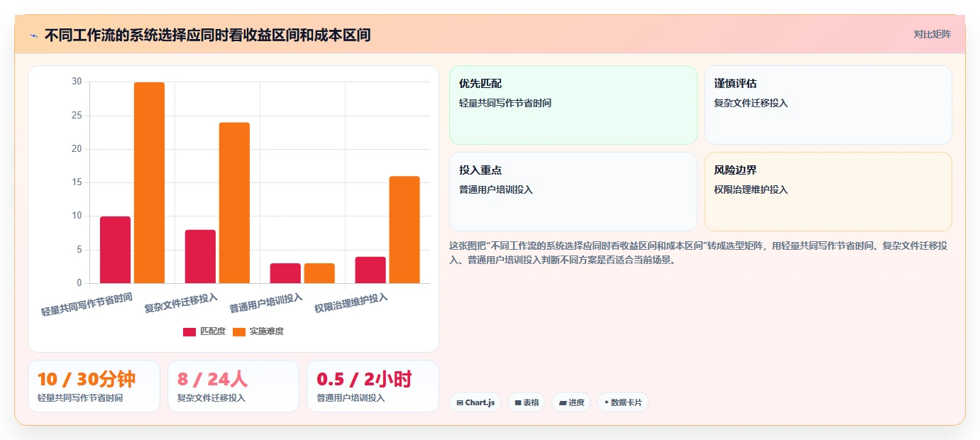Click the orange 实施难度 bar for 轻量共同写作节省时间
The width and height of the screenshot is (980, 440).
pyautogui.click(x=149, y=183)
